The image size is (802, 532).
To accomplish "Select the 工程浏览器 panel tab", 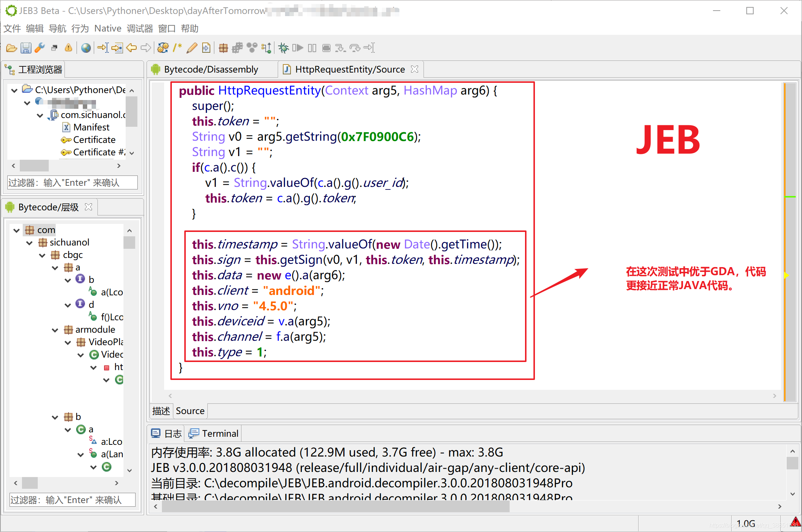I will point(34,70).
